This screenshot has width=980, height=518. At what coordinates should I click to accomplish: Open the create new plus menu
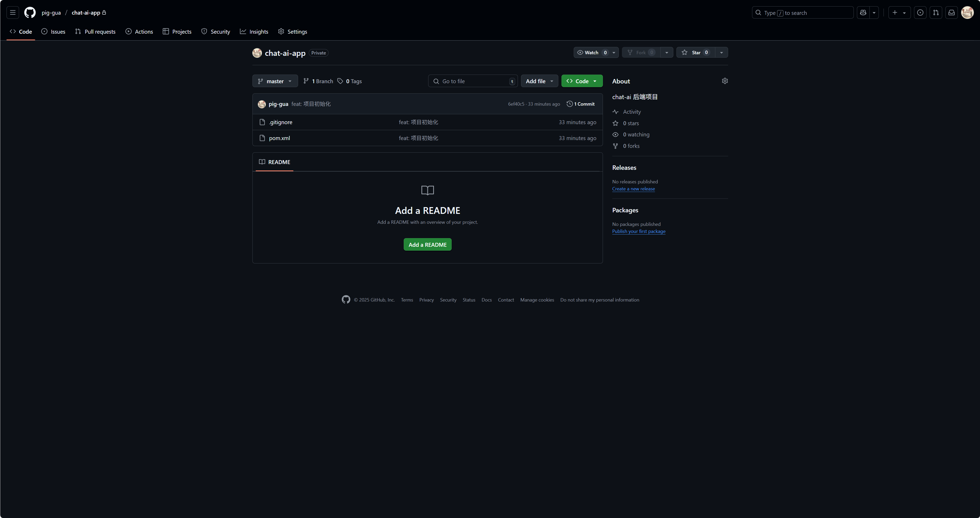[899, 13]
